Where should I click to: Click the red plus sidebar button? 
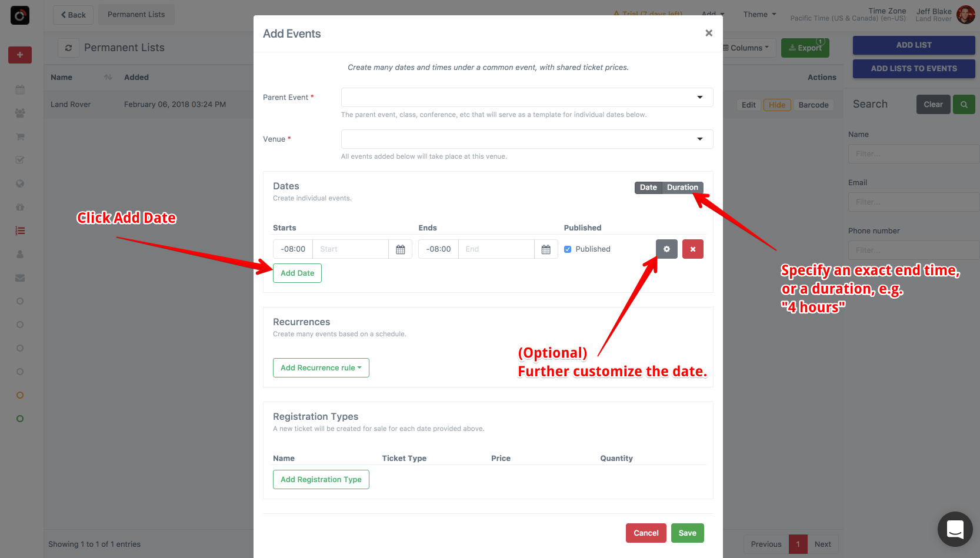tap(20, 55)
